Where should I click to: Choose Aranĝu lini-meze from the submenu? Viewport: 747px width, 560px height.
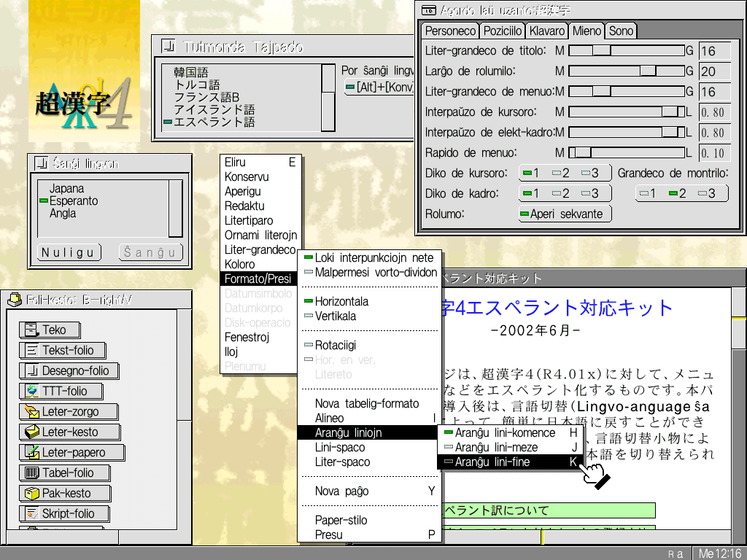tap(496, 447)
